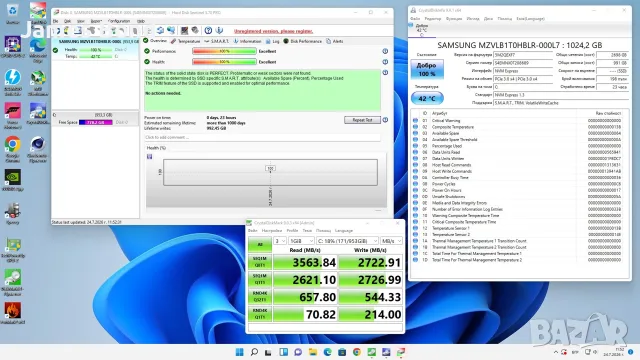Screen dimensions: 640x360
Task: Open the unit dropdown showing MB/s
Action: [x=391, y=241]
